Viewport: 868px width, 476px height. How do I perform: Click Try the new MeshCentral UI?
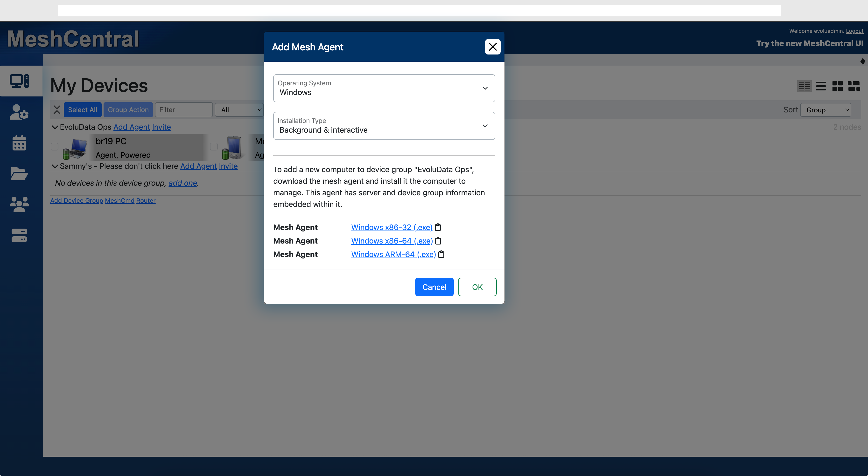click(x=810, y=43)
